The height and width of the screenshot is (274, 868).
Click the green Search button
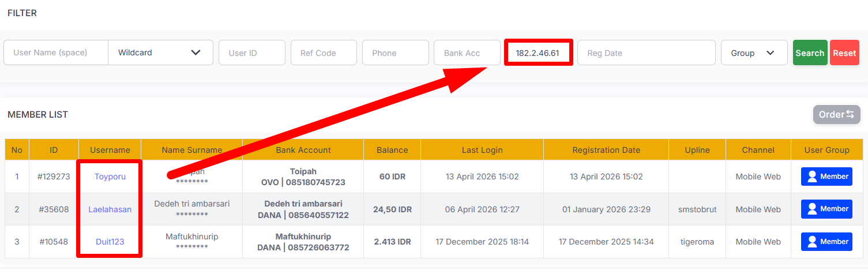click(810, 52)
